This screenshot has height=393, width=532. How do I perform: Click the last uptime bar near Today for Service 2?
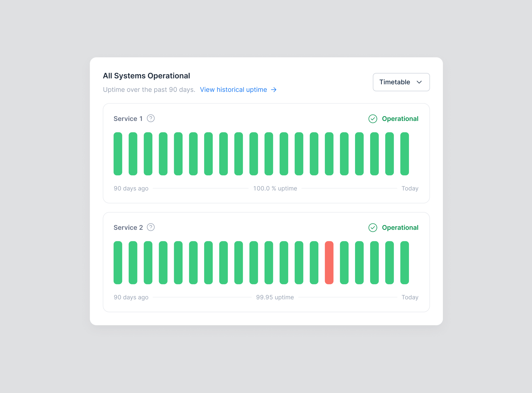pyautogui.click(x=405, y=263)
